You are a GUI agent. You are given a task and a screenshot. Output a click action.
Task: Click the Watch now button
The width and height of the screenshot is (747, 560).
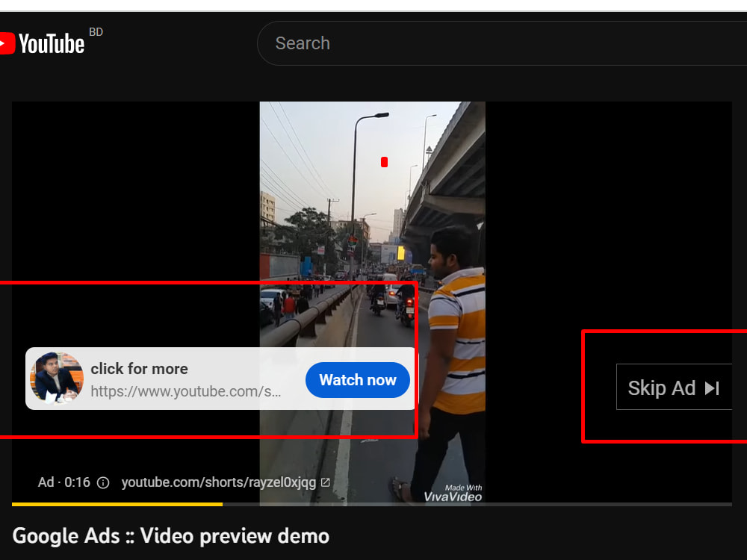pyautogui.click(x=357, y=380)
